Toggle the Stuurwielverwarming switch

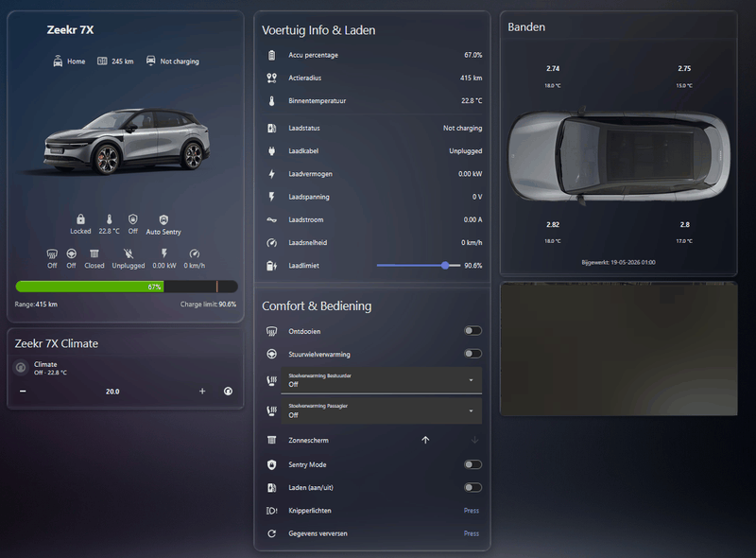(x=472, y=354)
